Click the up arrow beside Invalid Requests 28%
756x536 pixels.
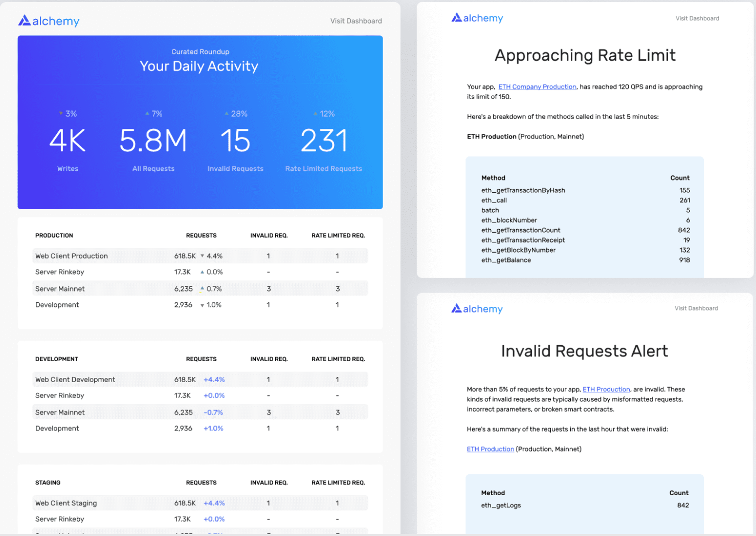tap(227, 114)
